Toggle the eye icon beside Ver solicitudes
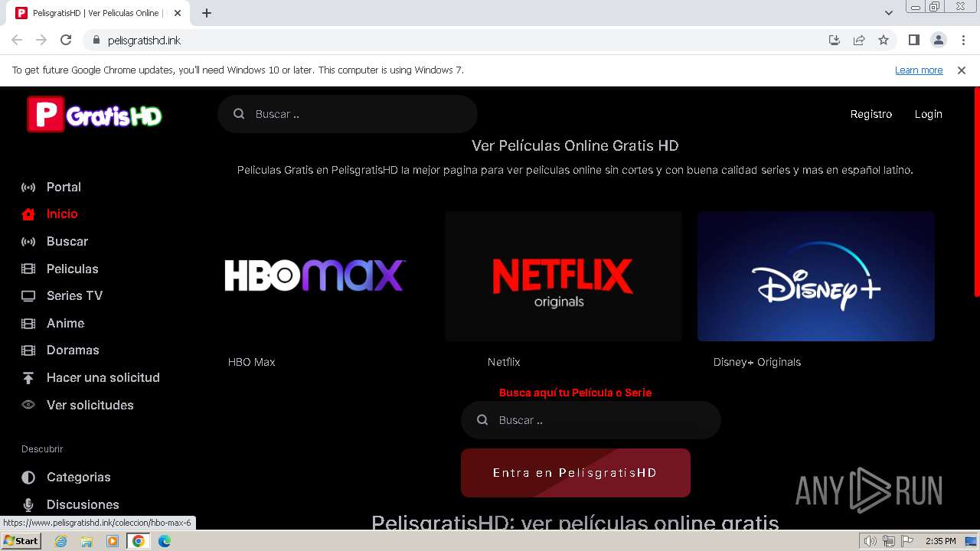The height and width of the screenshot is (551, 980). point(28,405)
